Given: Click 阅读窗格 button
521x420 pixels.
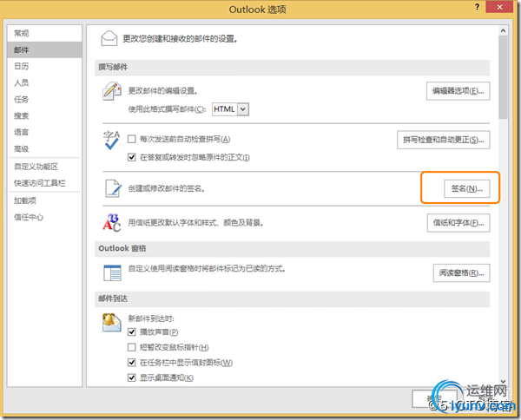Looking at the screenshot, I should click(x=461, y=273).
